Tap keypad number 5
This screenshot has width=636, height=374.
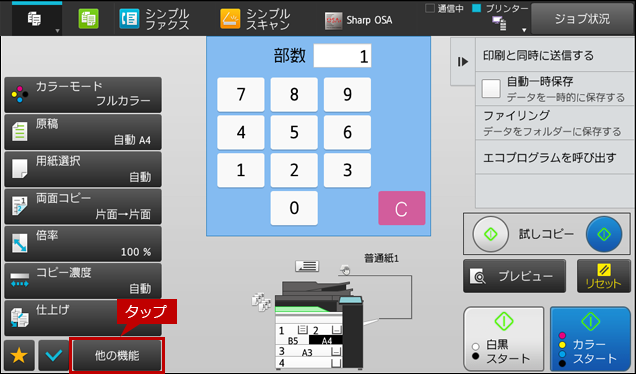(294, 132)
